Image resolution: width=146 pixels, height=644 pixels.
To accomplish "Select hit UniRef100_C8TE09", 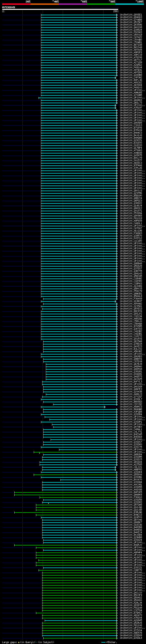I will [x=131, y=361].
